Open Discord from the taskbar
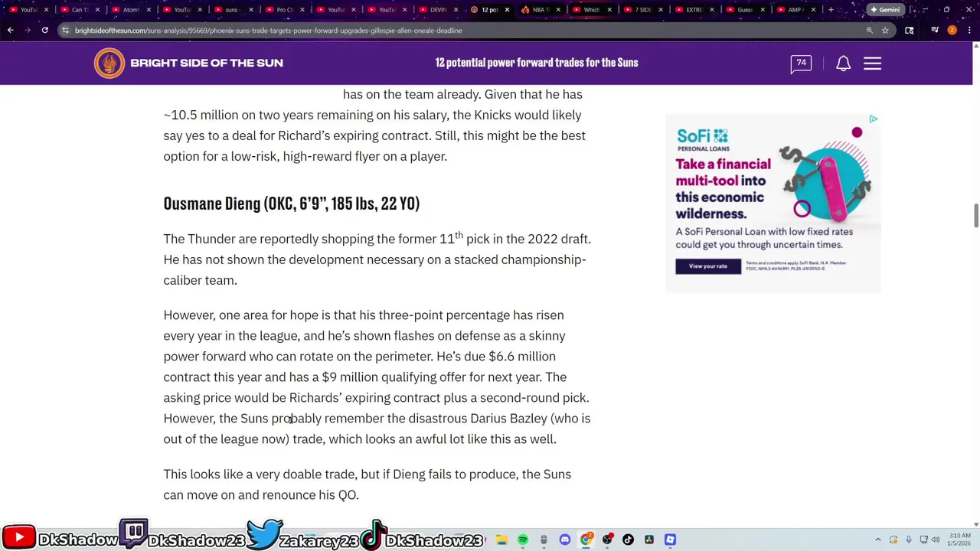This screenshot has height=551, width=980. [x=565, y=540]
